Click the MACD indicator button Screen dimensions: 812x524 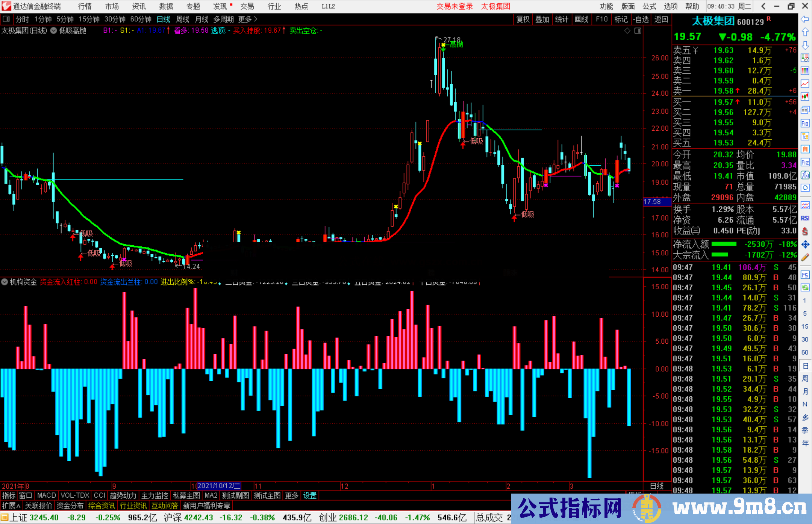(47, 495)
